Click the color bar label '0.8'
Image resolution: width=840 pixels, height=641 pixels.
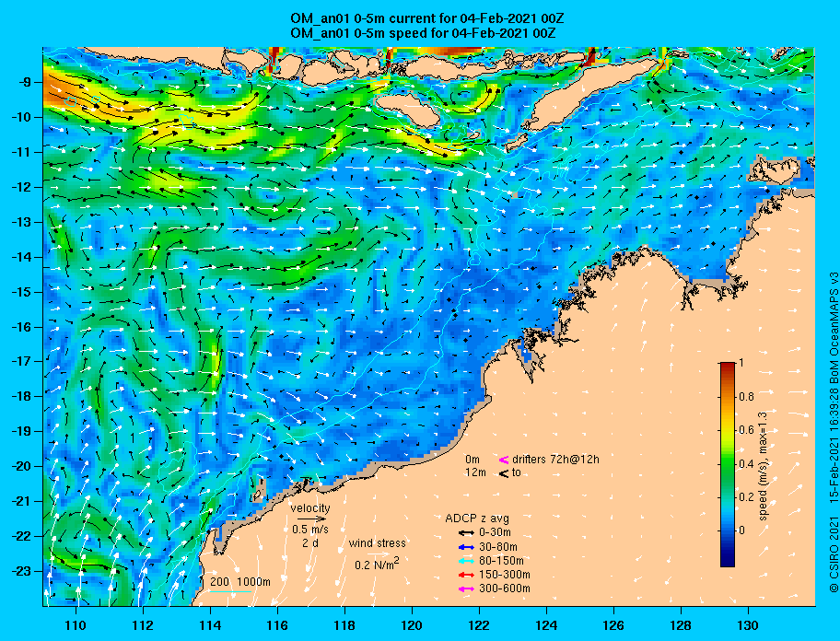click(x=747, y=397)
